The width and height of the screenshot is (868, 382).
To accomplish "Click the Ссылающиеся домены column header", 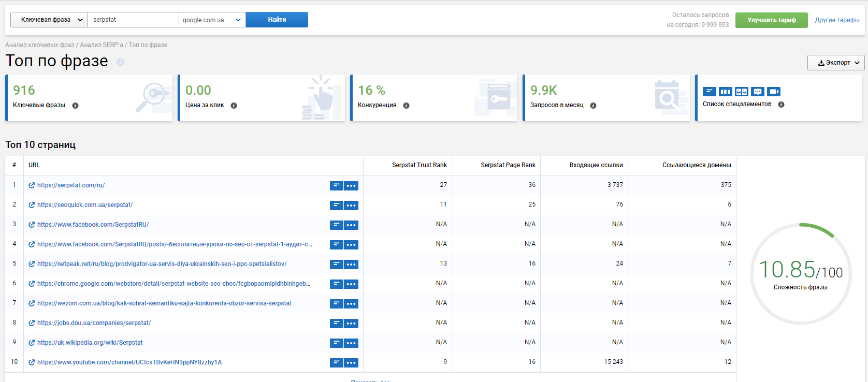I will (x=697, y=165).
